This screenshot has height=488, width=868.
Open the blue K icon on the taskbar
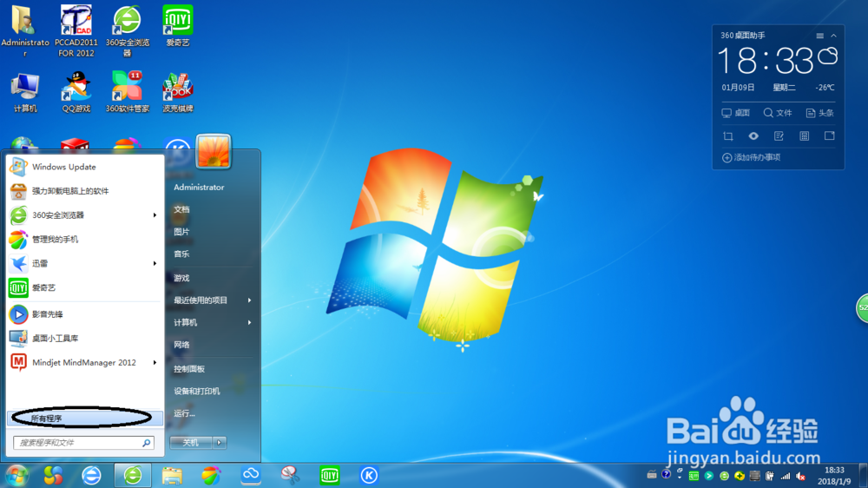click(369, 475)
